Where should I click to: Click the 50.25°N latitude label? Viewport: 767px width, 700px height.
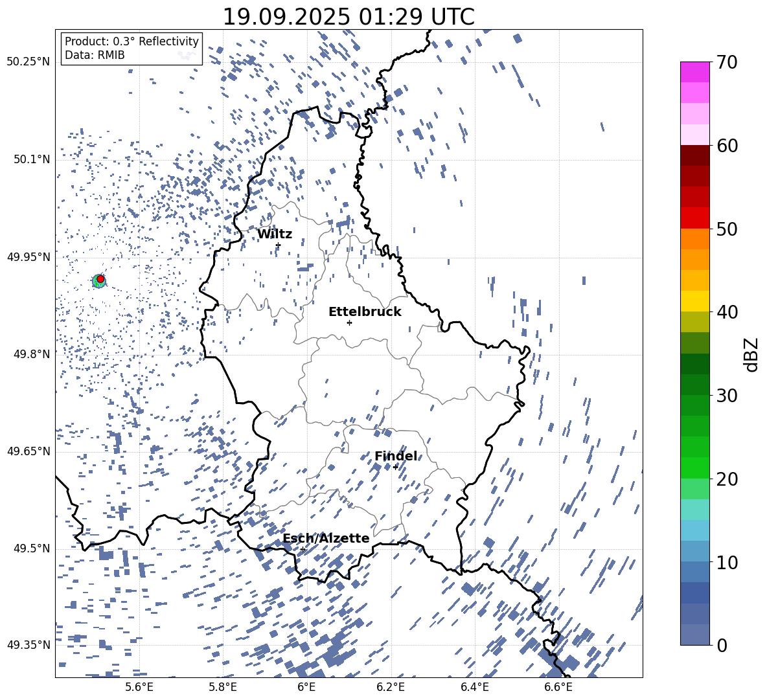click(29, 62)
